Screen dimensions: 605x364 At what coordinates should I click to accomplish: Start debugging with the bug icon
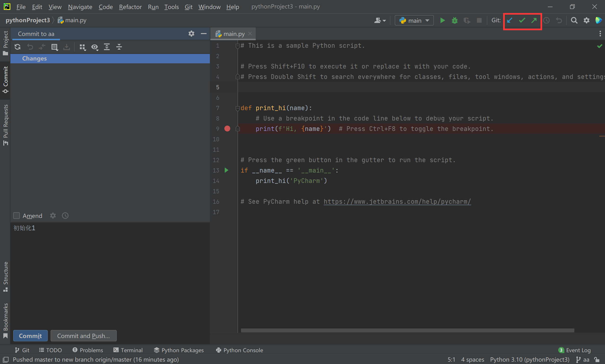coord(454,20)
